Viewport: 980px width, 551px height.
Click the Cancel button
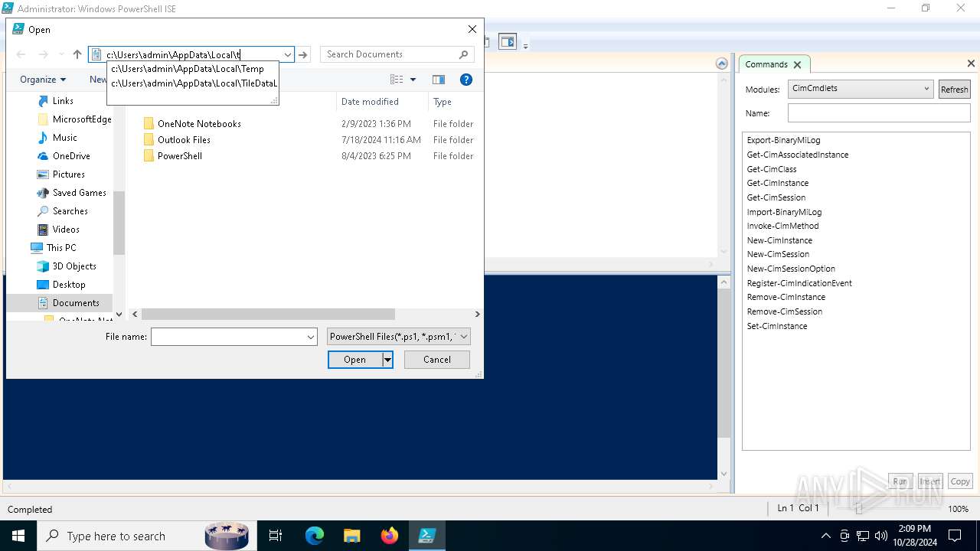pyautogui.click(x=437, y=360)
